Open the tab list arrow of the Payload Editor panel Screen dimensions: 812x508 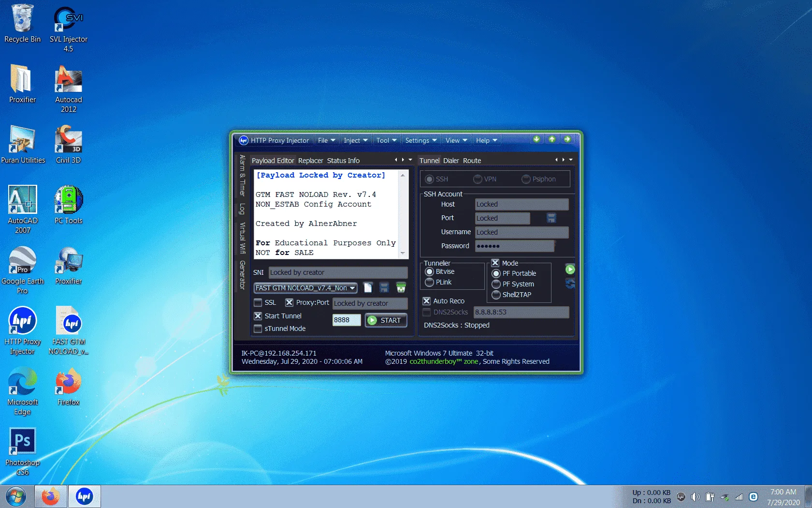pyautogui.click(x=410, y=160)
